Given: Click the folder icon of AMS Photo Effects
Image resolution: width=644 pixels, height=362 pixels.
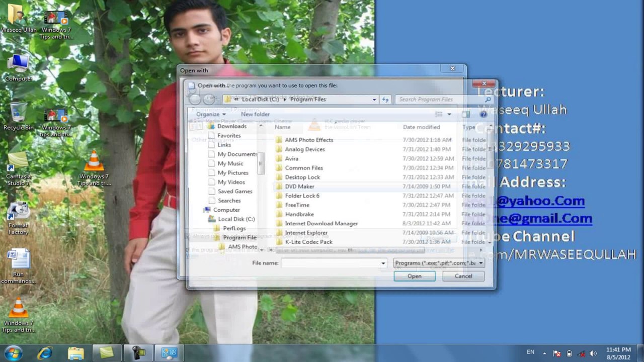Looking at the screenshot, I should click(x=279, y=140).
